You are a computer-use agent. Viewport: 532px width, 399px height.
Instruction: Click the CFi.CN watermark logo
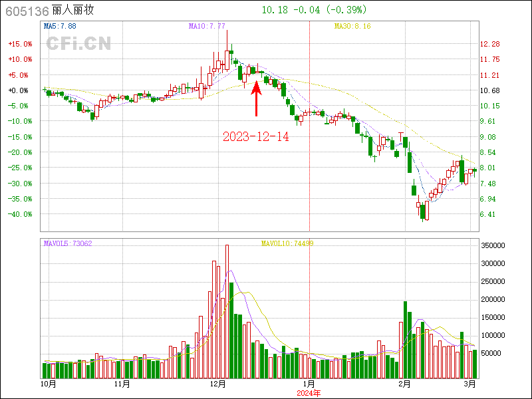tap(78, 43)
